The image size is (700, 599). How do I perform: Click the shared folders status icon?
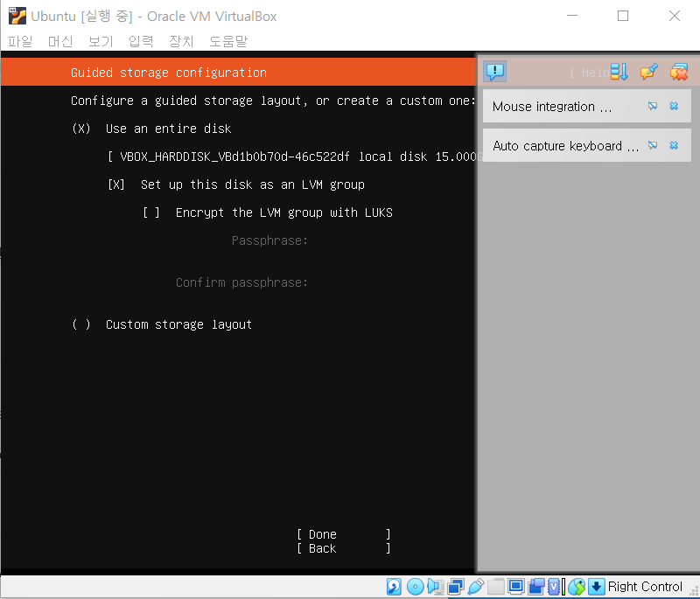(x=496, y=587)
